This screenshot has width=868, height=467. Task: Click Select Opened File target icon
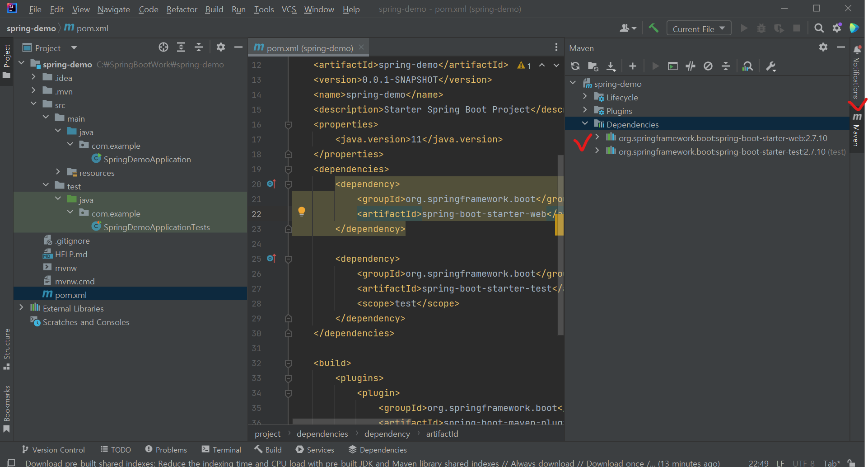pos(163,47)
